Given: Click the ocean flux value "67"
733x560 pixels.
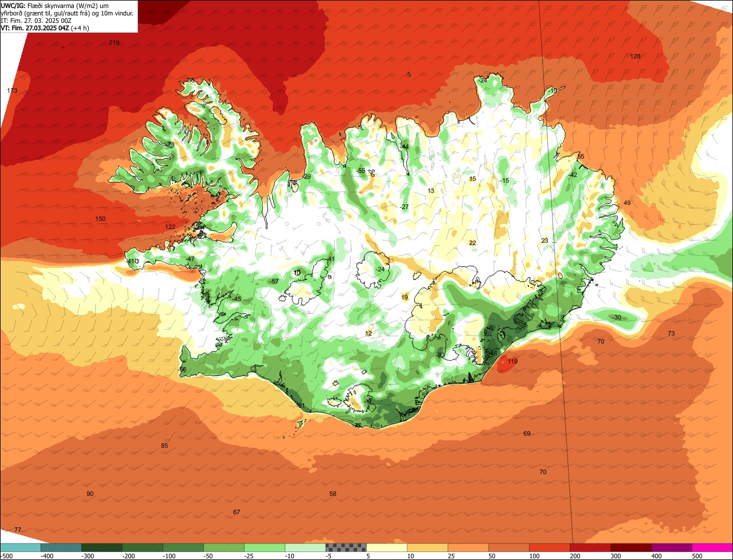Looking at the screenshot, I should (237, 512).
